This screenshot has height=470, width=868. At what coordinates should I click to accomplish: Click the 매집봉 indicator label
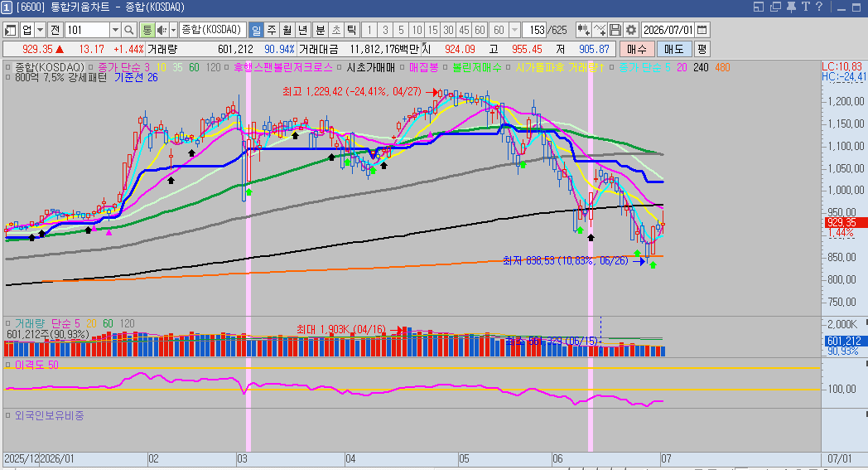(423, 68)
